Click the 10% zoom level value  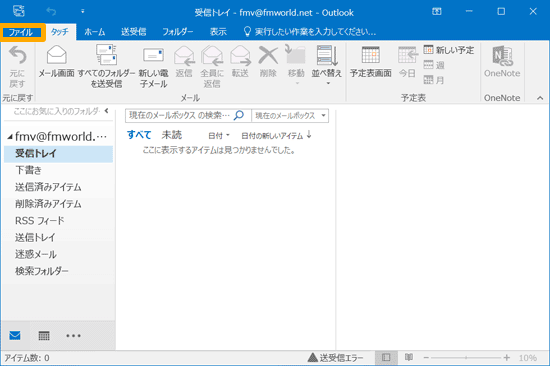[x=528, y=358]
